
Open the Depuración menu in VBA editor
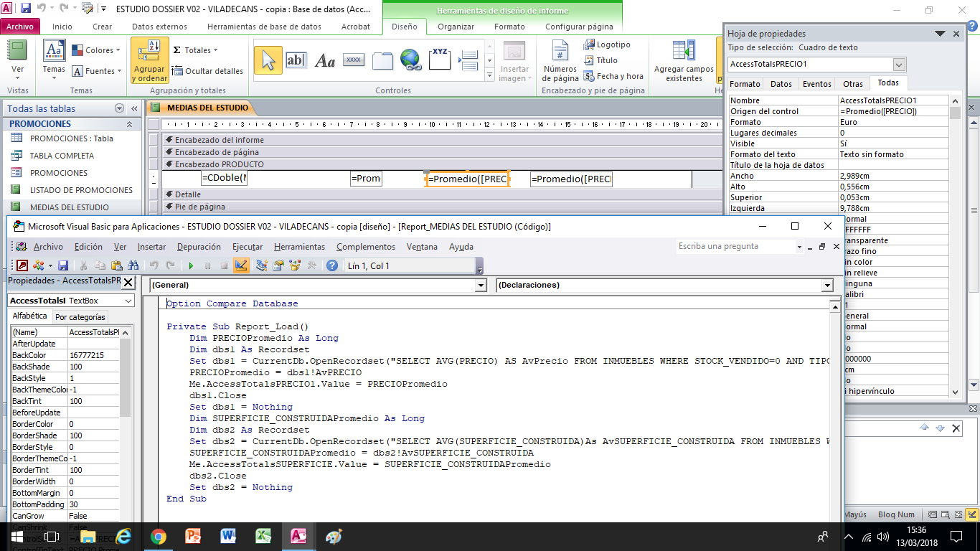tap(199, 247)
